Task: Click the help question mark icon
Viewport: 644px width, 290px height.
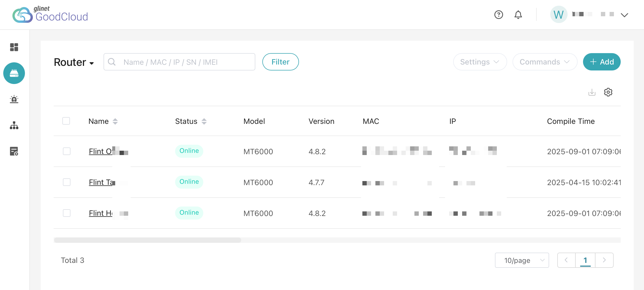Action: pyautogui.click(x=498, y=15)
